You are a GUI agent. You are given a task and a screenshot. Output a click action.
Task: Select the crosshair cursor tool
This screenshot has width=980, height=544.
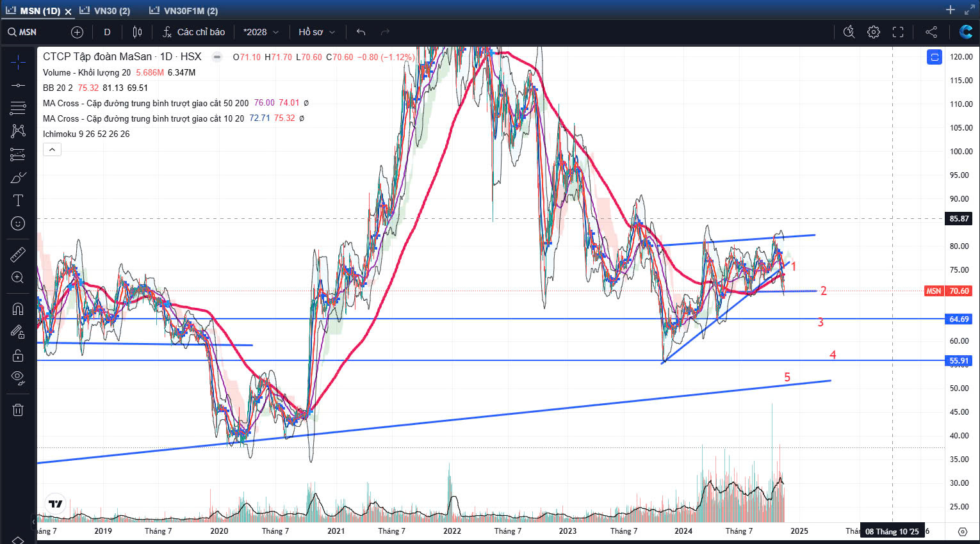click(18, 62)
